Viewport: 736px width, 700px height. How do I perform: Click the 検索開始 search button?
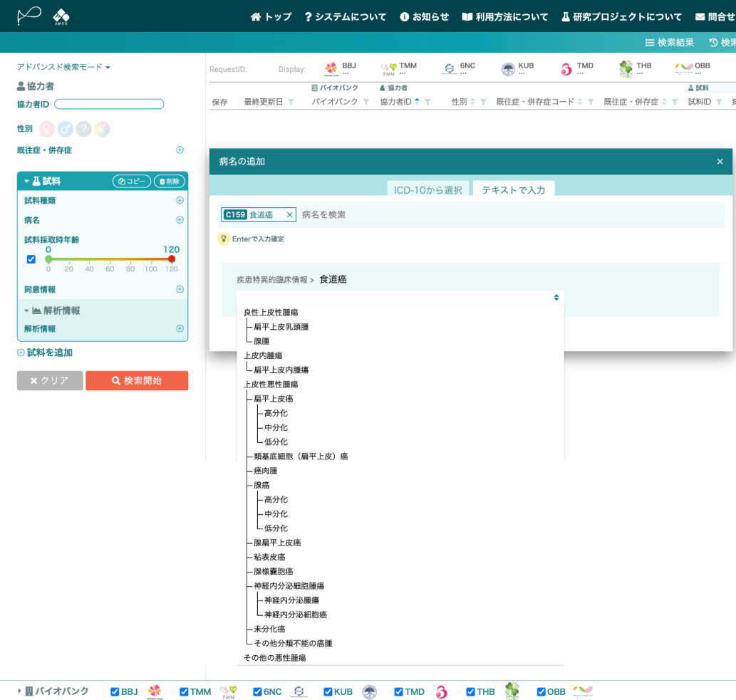click(x=137, y=380)
